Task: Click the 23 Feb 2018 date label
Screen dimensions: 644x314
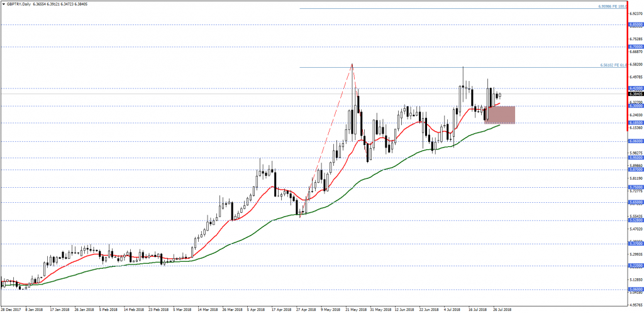Action: click(158, 310)
